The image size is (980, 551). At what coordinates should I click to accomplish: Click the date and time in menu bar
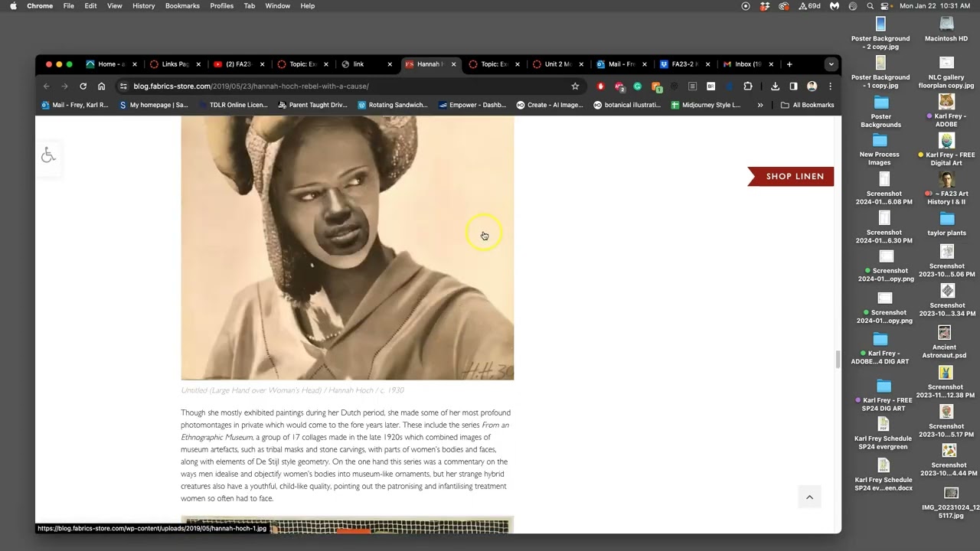pyautogui.click(x=934, y=5)
